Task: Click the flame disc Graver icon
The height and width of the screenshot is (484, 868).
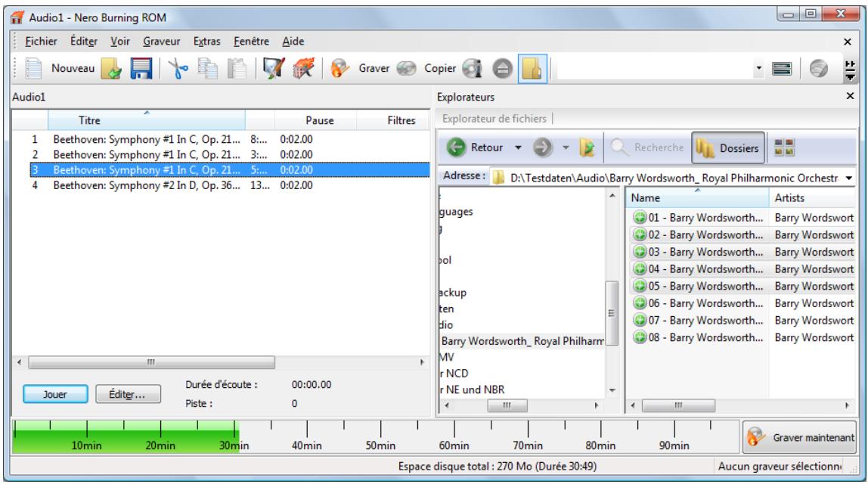Action: (340, 69)
